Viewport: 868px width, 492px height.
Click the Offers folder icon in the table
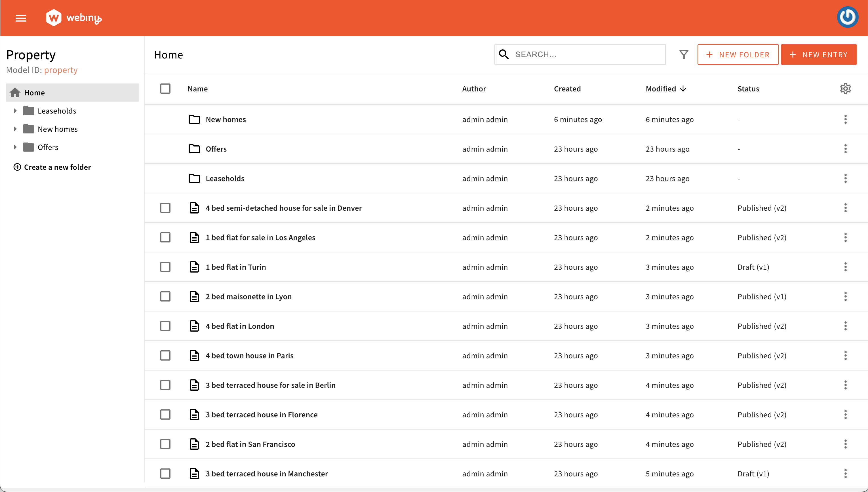coord(194,149)
